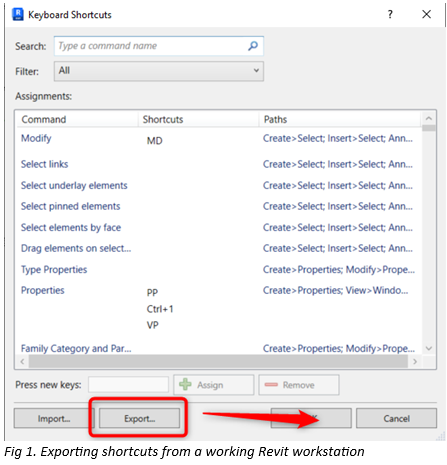Sort by the Command column header

tap(77, 119)
